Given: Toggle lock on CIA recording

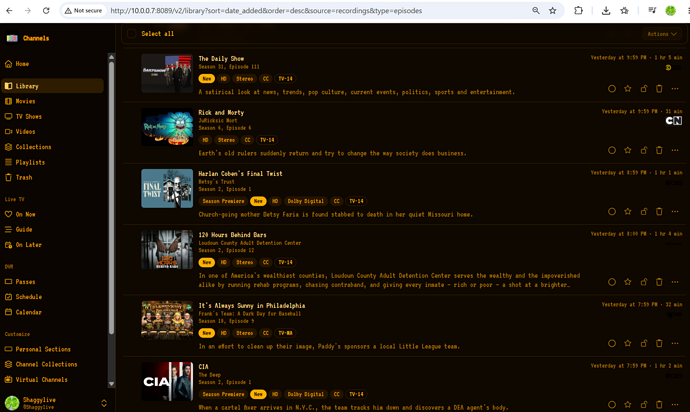Looking at the screenshot, I should 643,405.
